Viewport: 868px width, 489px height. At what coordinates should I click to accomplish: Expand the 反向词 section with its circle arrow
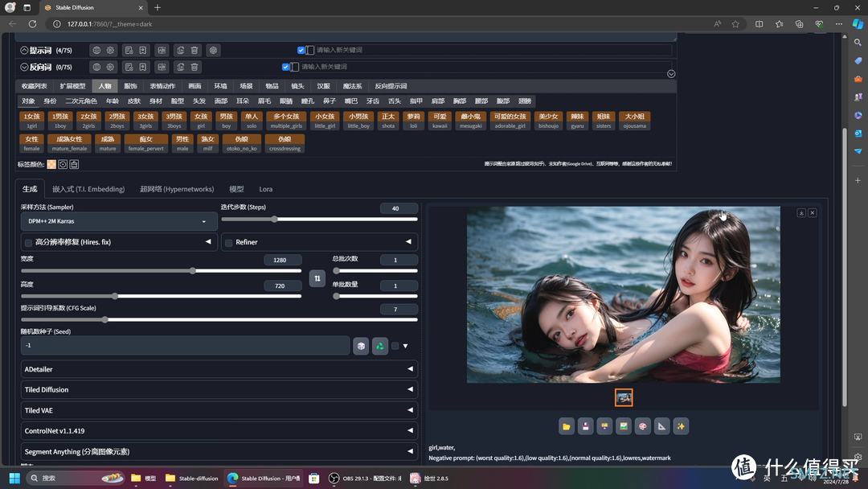point(24,67)
